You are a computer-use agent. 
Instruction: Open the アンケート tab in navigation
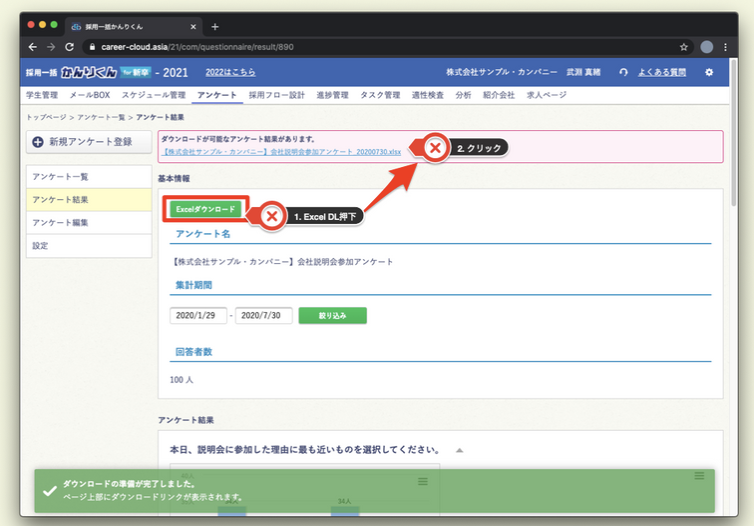click(x=217, y=95)
